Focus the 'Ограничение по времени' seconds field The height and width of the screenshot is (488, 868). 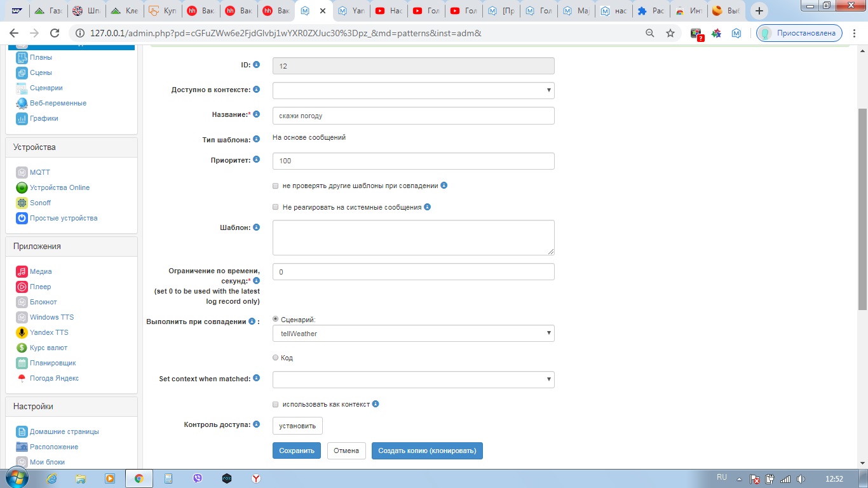tap(413, 271)
